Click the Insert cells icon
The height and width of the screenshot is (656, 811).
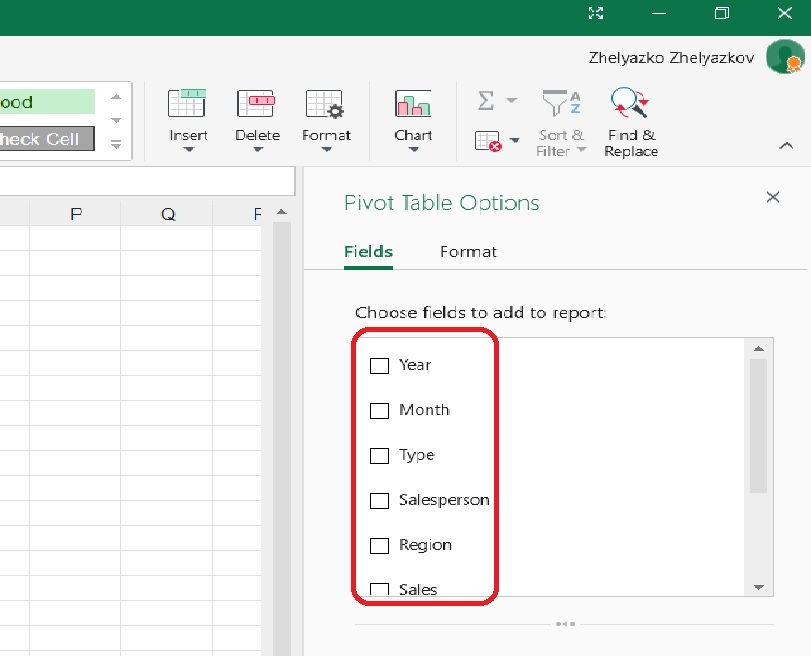pyautogui.click(x=187, y=103)
